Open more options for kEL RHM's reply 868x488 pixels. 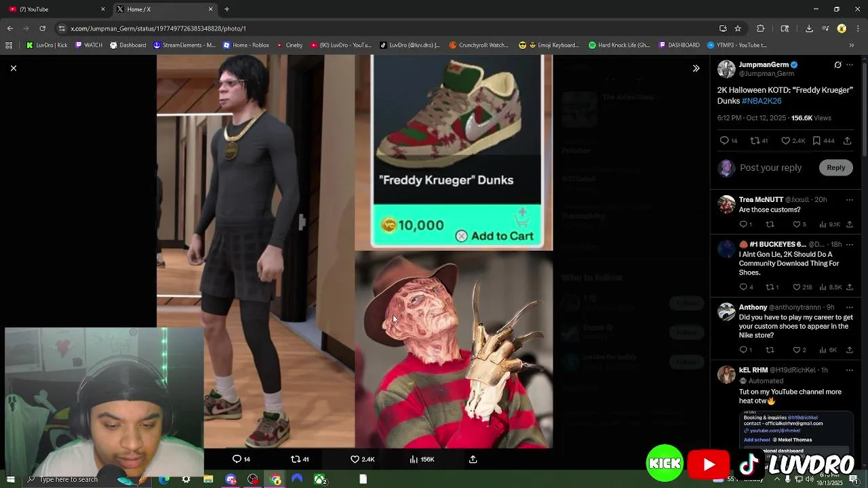[850, 370]
